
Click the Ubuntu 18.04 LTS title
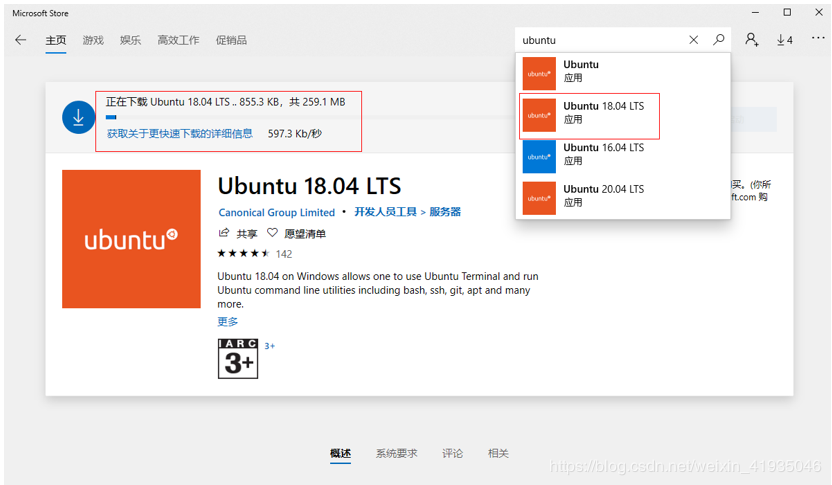[309, 186]
